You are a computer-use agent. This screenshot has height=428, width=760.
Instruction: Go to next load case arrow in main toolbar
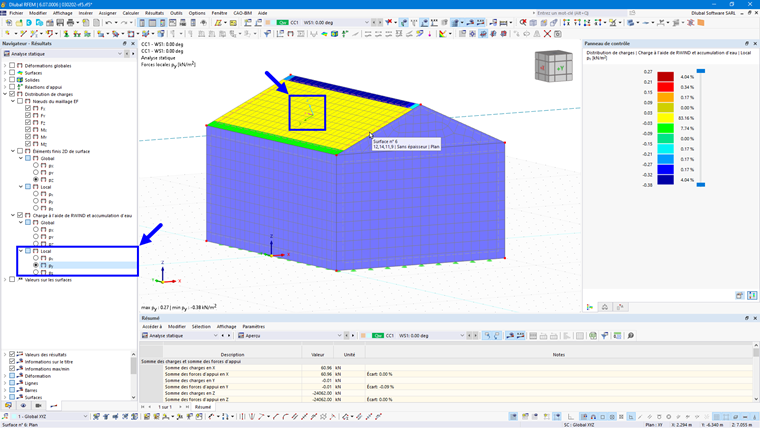[x=380, y=23]
